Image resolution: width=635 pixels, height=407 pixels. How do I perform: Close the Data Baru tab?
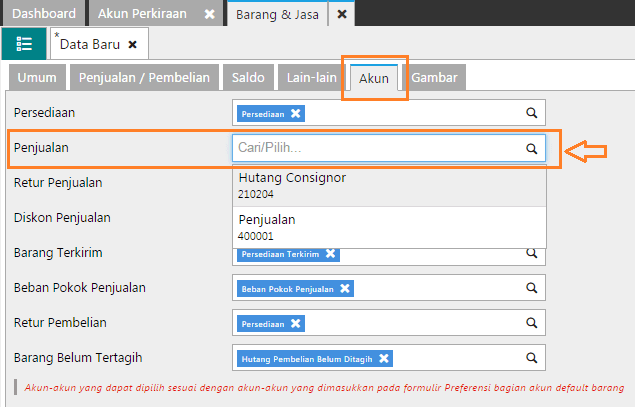[x=132, y=45]
